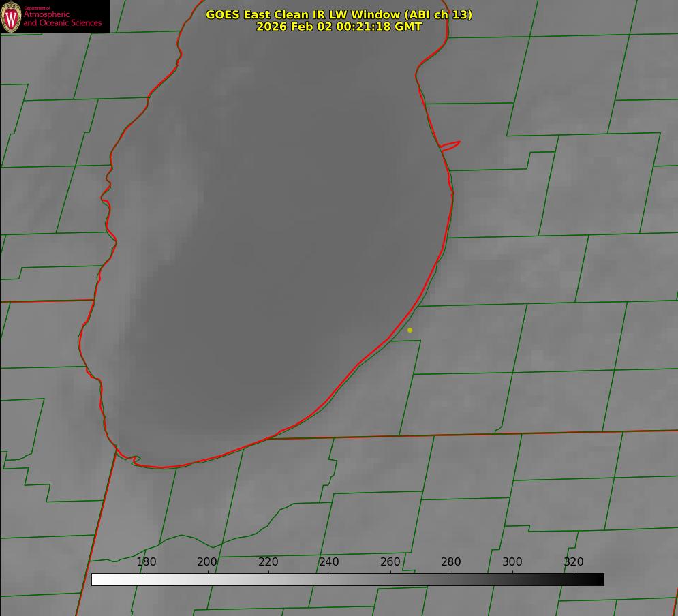Click the colorbar label '320'

(574, 561)
